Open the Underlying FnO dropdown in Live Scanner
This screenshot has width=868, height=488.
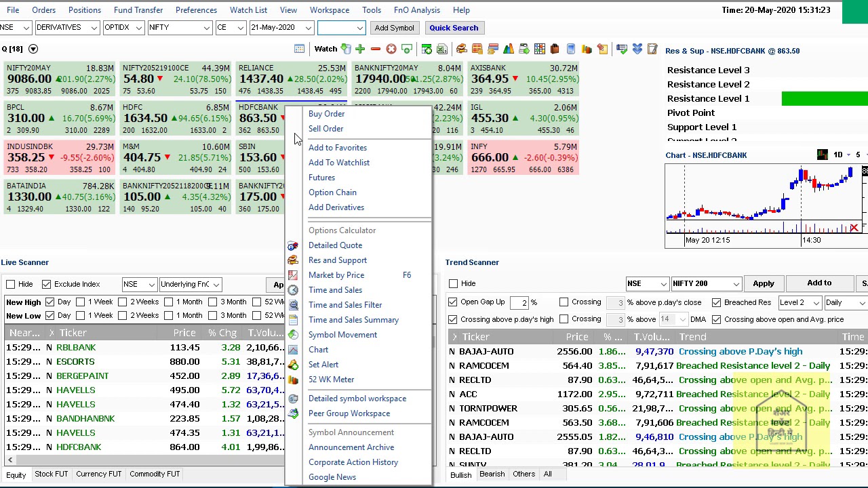coord(189,284)
